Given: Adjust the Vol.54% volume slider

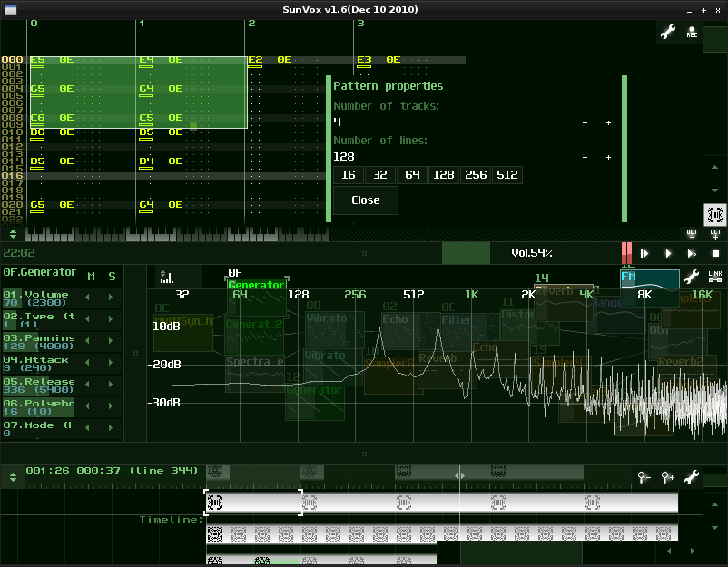Looking at the screenshot, I should [531, 253].
